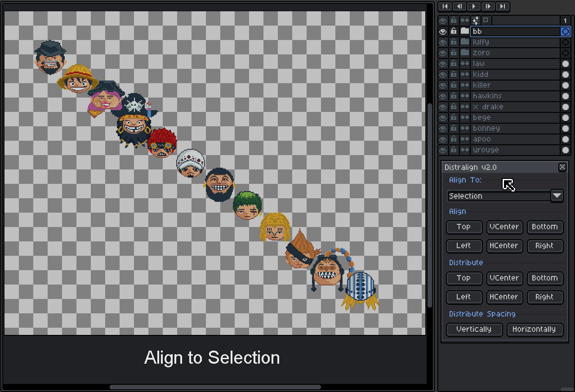Click Right under the Align section
The height and width of the screenshot is (392, 575).
coord(545,246)
